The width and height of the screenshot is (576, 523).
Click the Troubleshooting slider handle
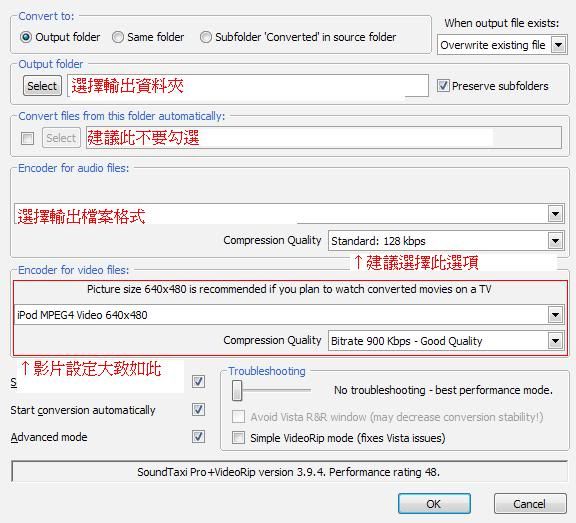237,390
